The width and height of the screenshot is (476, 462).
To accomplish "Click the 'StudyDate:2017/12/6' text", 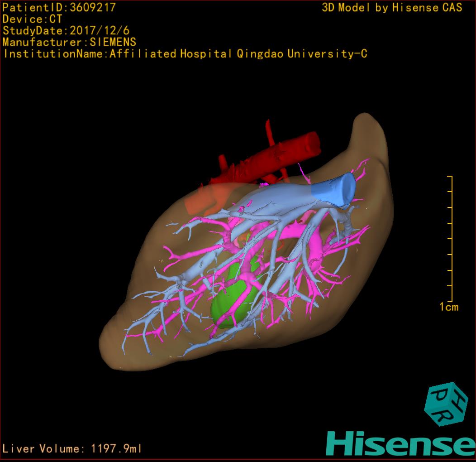I will pos(66,31).
